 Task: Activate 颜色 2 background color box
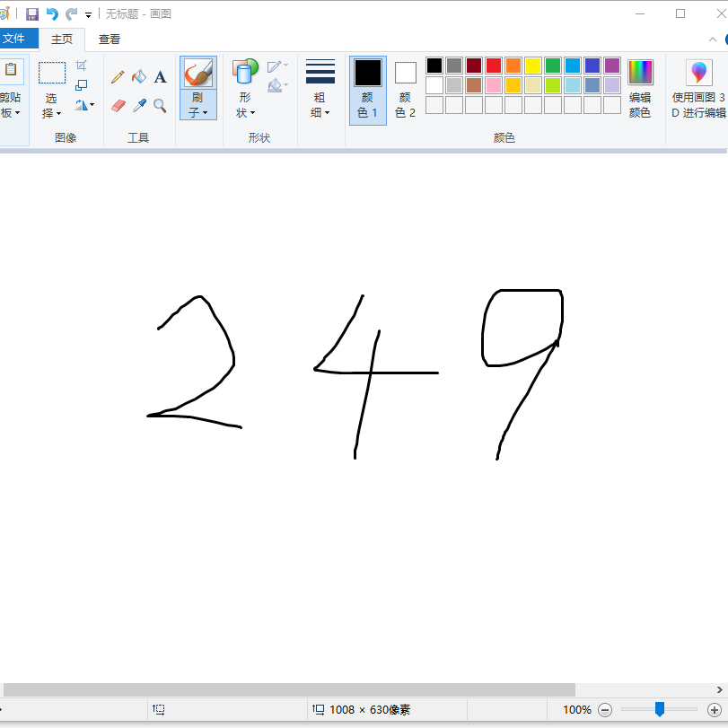(x=406, y=89)
